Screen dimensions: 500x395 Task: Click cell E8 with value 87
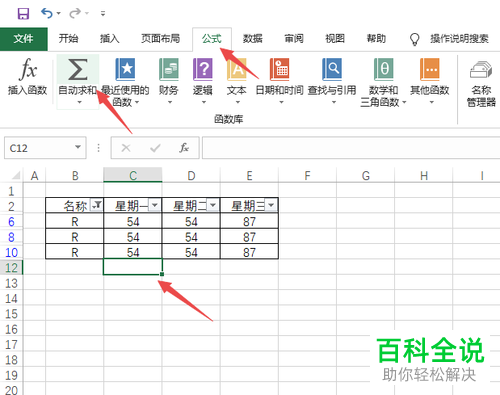249,237
